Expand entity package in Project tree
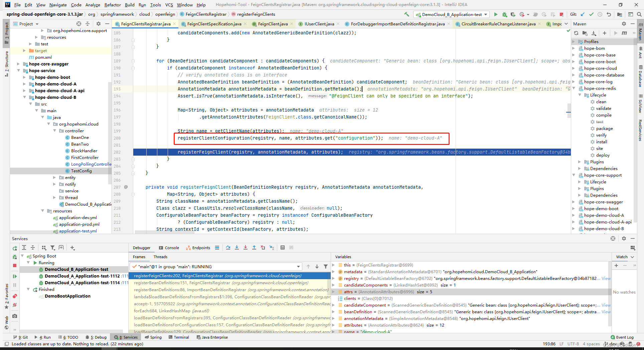This screenshot has height=350, width=644. click(54, 177)
